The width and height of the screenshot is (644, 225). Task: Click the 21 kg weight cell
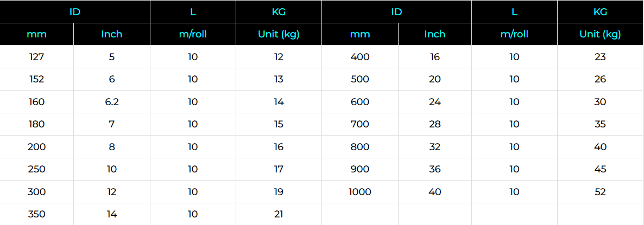[279, 214]
